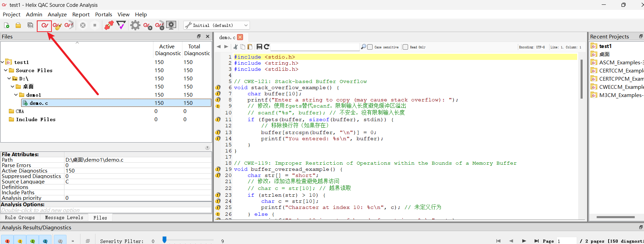Enable the Case sensitive checkbox
This screenshot has width=644, height=244.
pyautogui.click(x=370, y=47)
